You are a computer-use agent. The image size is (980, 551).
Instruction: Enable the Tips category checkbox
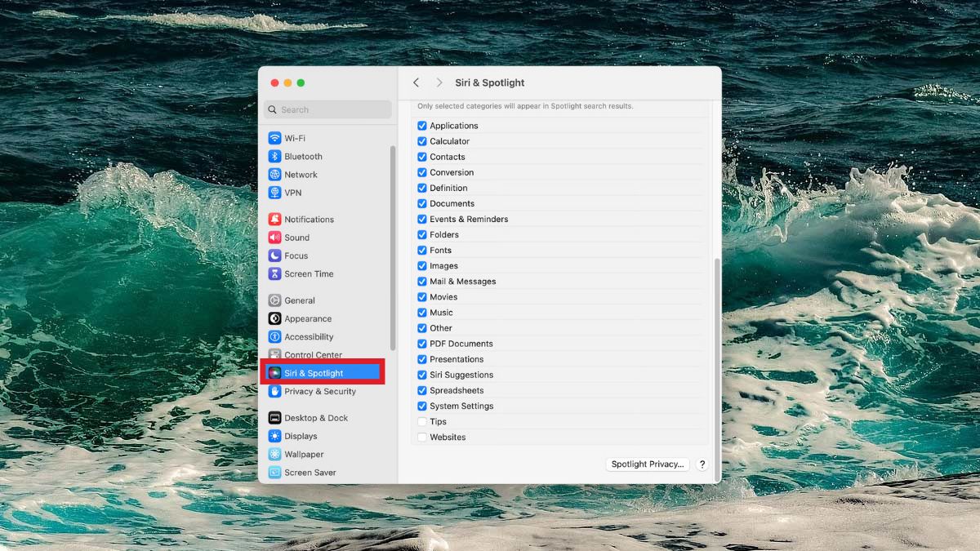click(x=422, y=422)
